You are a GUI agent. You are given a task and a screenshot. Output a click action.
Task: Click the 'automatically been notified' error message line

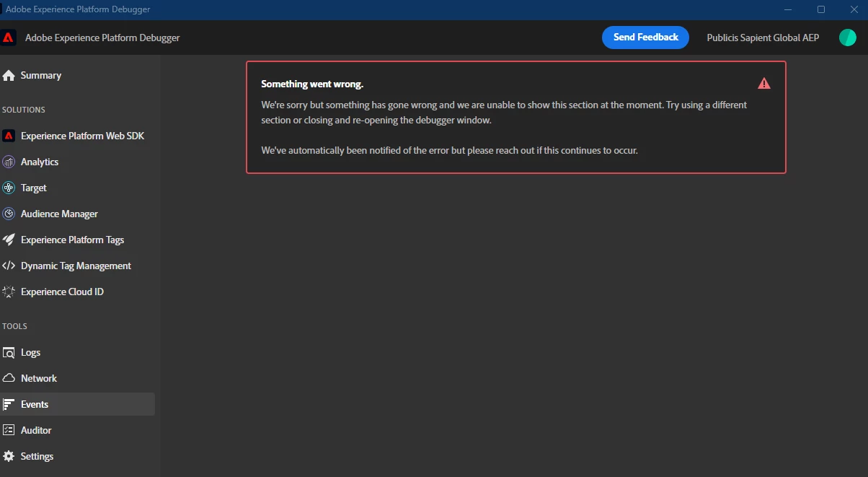coord(449,151)
